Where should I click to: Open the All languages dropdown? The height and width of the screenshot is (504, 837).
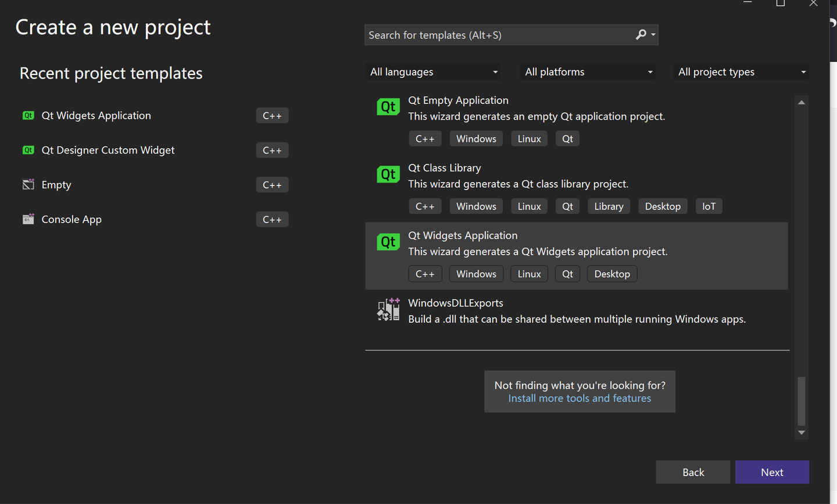click(x=434, y=72)
